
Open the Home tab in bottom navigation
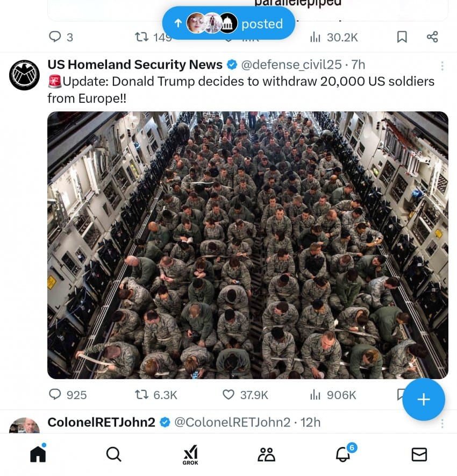pos(38,454)
